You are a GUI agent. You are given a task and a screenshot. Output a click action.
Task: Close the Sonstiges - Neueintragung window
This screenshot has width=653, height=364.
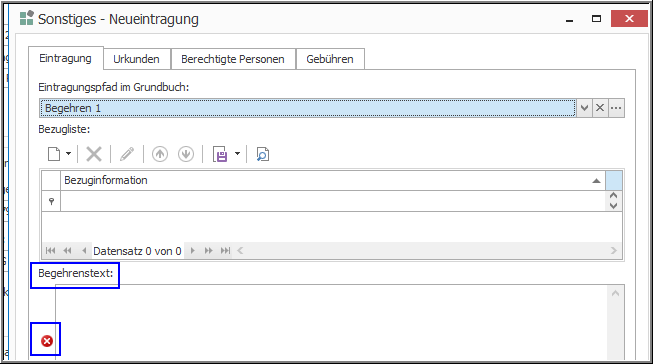(629, 19)
